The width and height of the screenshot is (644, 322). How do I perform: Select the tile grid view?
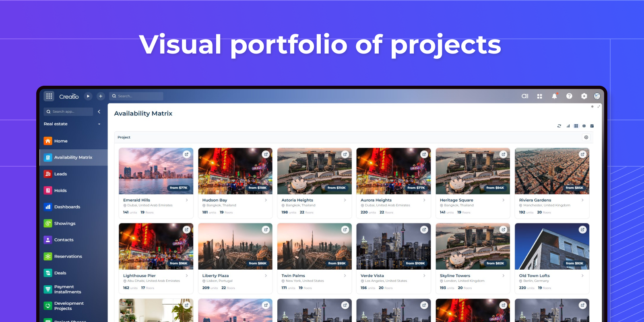[576, 126]
